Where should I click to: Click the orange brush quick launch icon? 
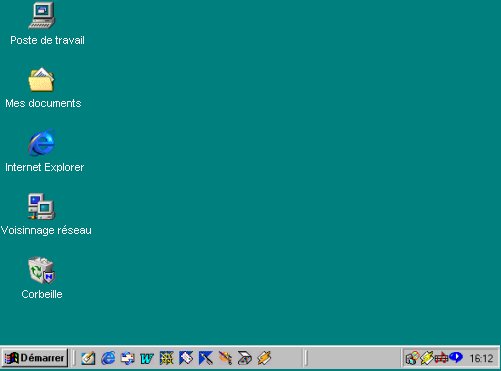tap(225, 358)
